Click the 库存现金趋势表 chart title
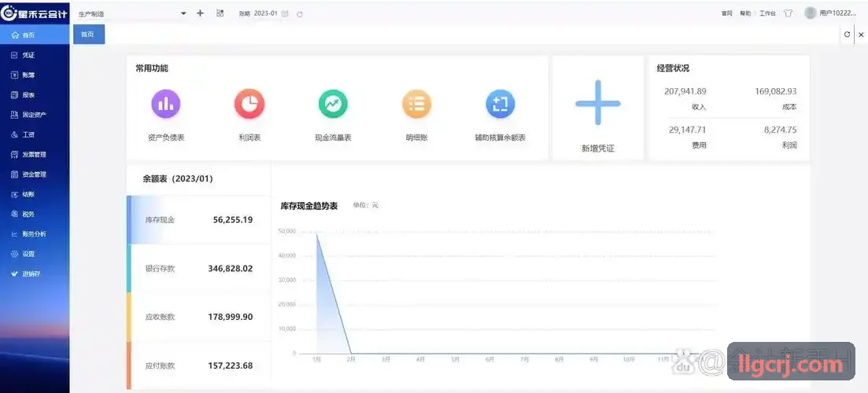The image size is (868, 393). tap(309, 206)
